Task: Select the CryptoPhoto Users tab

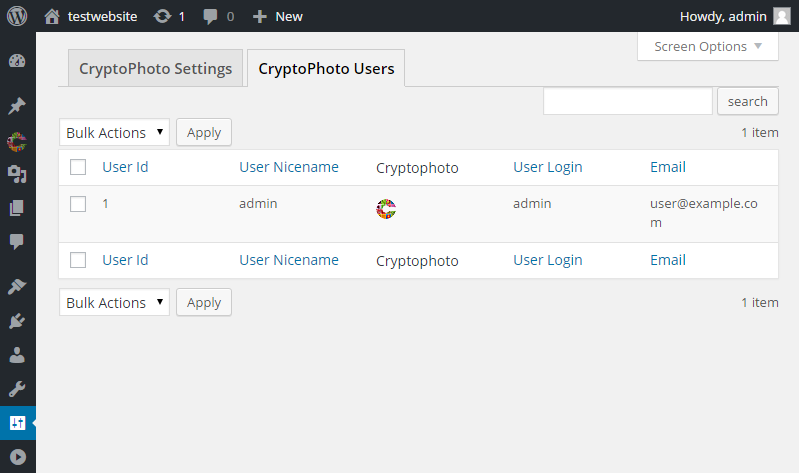Action: pyautogui.click(x=326, y=68)
